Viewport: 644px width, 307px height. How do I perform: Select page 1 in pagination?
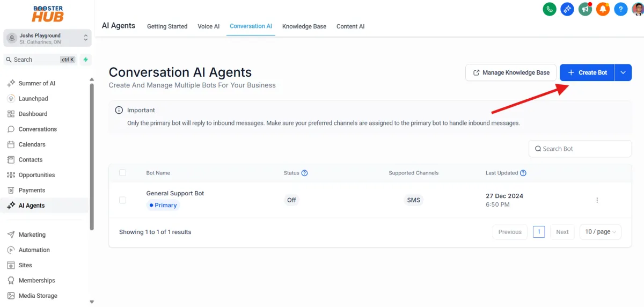[x=539, y=232]
